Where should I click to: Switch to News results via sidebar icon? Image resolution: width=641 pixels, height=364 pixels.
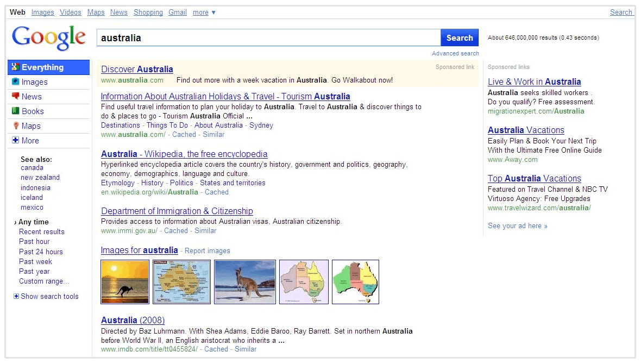pyautogui.click(x=15, y=96)
